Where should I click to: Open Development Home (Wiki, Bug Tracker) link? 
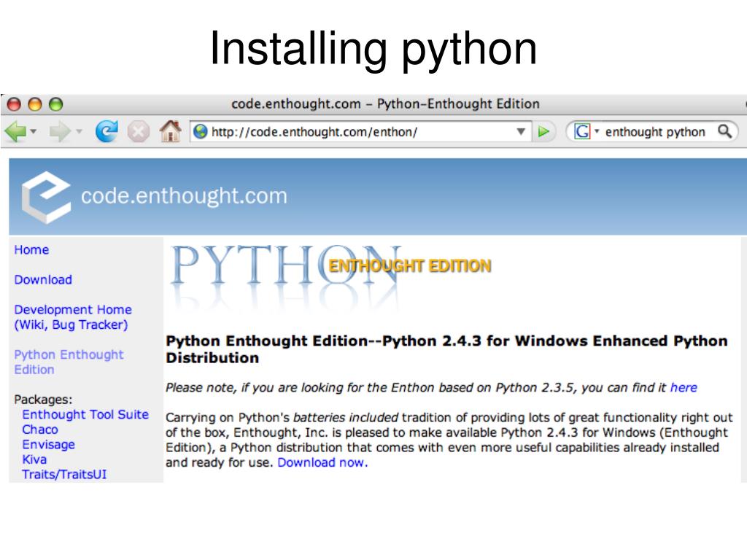click(72, 317)
